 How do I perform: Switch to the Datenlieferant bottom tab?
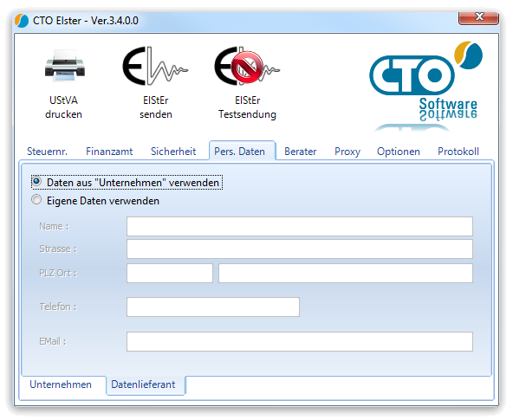tap(146, 384)
